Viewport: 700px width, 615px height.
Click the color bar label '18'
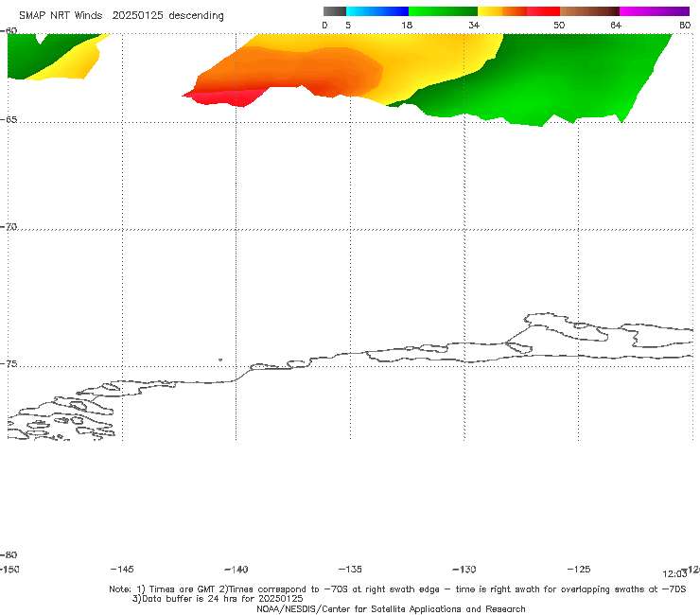(407, 25)
